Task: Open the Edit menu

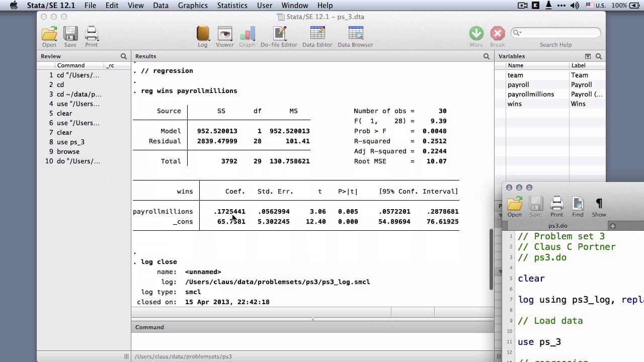Action: click(112, 6)
